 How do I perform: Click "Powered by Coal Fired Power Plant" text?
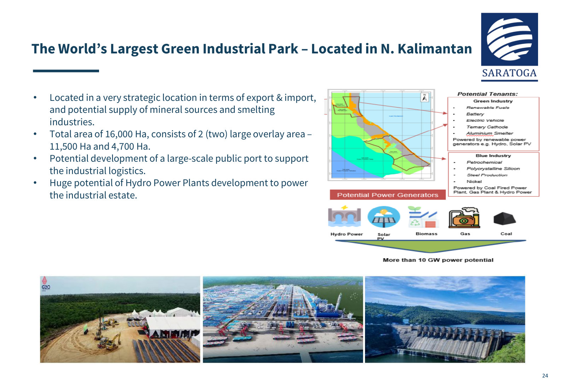(492, 190)
